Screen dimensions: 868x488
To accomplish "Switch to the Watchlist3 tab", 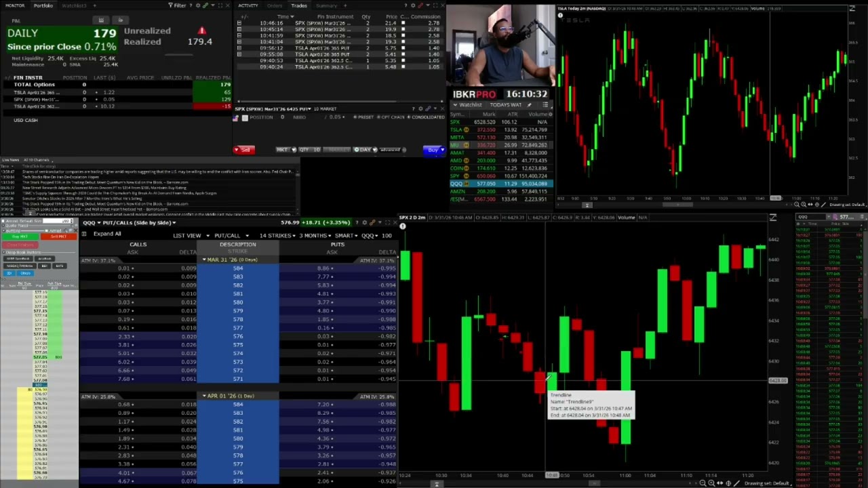I will point(74,5).
